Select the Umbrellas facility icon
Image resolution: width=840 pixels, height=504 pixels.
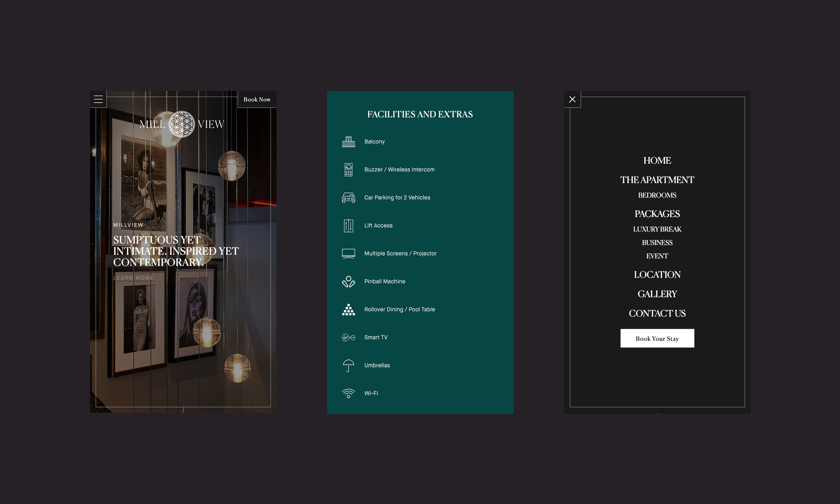[x=348, y=365]
